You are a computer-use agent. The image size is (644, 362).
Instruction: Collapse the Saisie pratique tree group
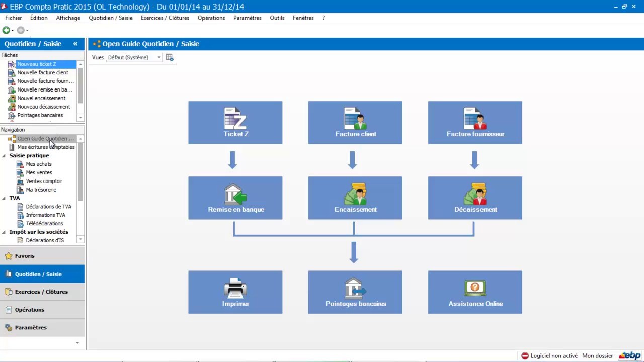[4, 156]
